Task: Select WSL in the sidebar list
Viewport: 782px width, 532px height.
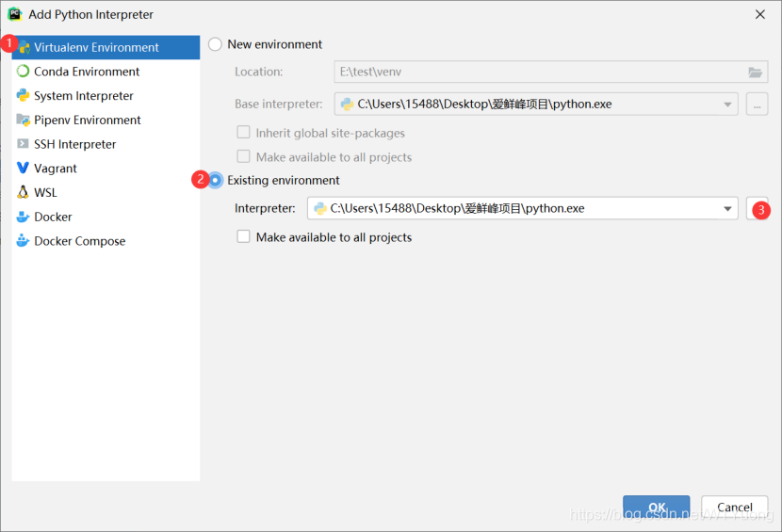Action: (106, 192)
